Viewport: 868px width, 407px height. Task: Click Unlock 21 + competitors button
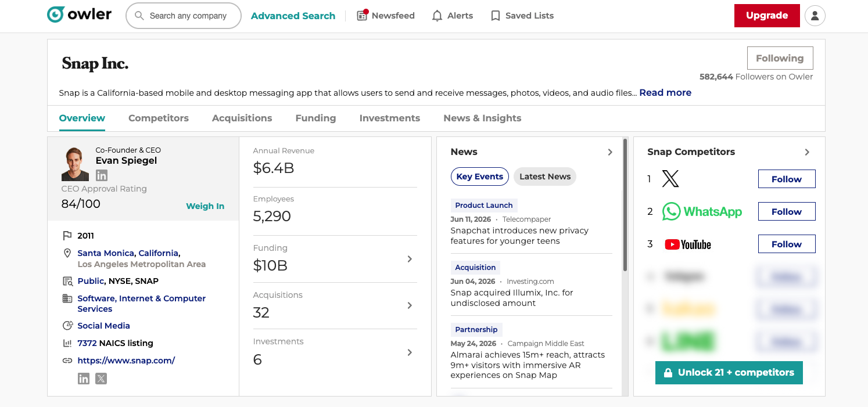click(x=729, y=373)
